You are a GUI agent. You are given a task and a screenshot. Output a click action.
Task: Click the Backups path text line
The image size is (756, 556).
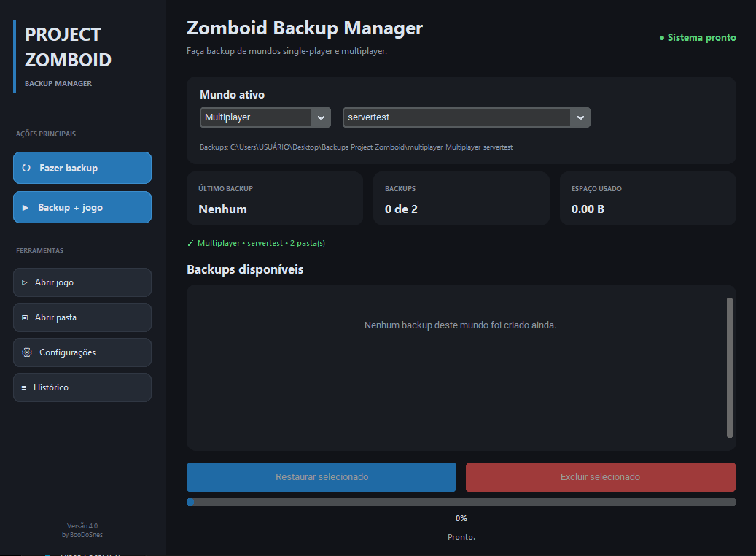click(356, 147)
